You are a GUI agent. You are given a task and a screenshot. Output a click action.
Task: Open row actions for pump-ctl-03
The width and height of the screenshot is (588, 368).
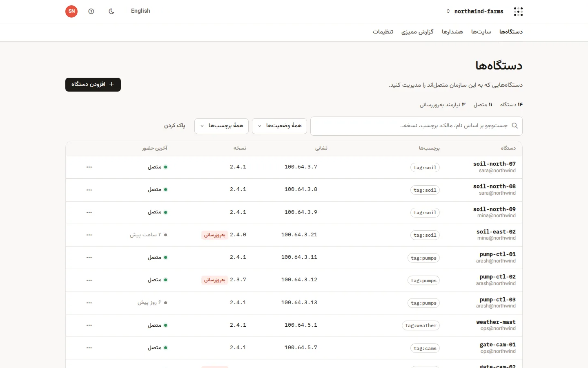click(89, 303)
